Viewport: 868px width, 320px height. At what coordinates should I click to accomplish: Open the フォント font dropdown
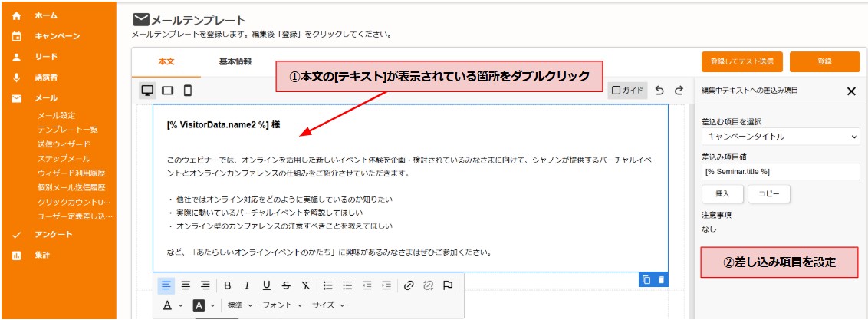click(282, 305)
